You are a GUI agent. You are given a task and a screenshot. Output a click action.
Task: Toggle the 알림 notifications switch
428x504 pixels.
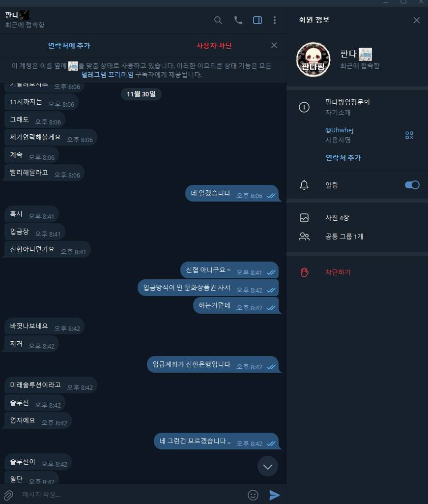412,185
